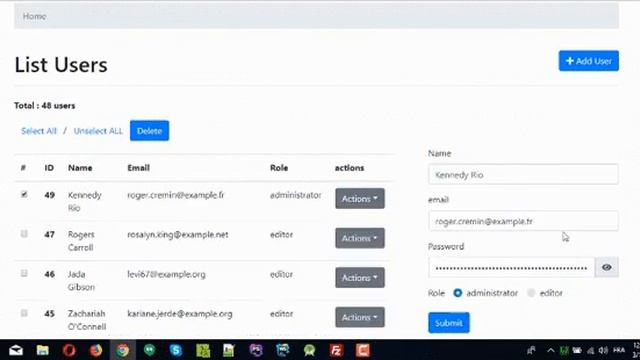Image resolution: width=640 pixels, height=360 pixels.
Task: Click email roger.cremin@example.fr in table
Action: tap(176, 195)
